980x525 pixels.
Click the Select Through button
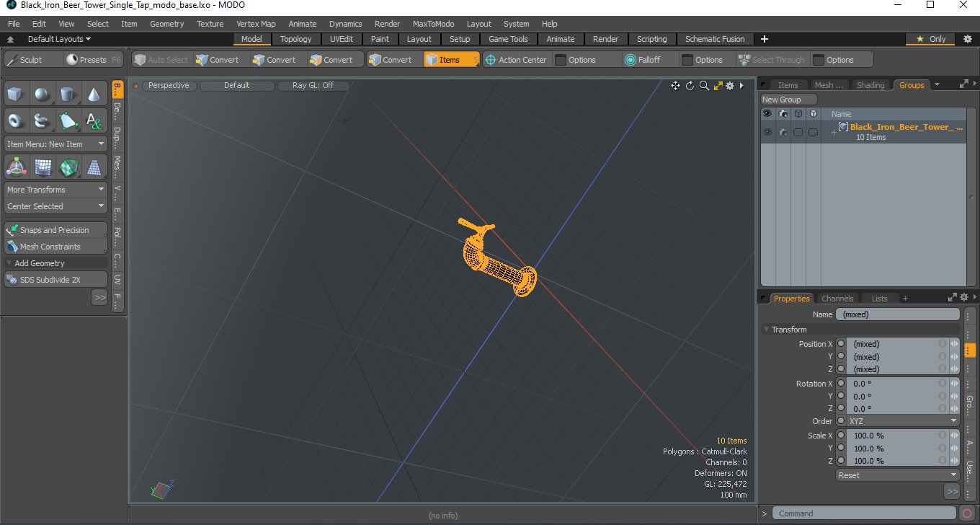(x=772, y=60)
